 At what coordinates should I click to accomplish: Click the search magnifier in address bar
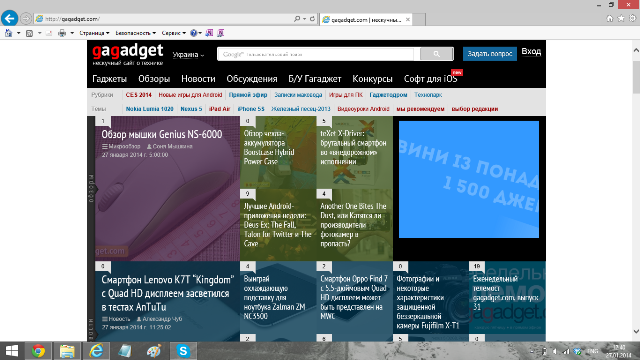pyautogui.click(x=297, y=19)
